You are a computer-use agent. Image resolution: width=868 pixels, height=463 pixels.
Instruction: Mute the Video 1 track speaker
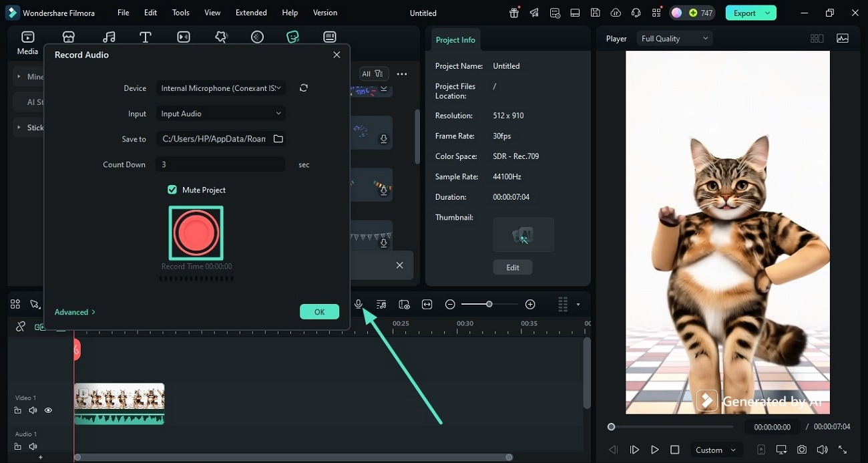(33, 410)
